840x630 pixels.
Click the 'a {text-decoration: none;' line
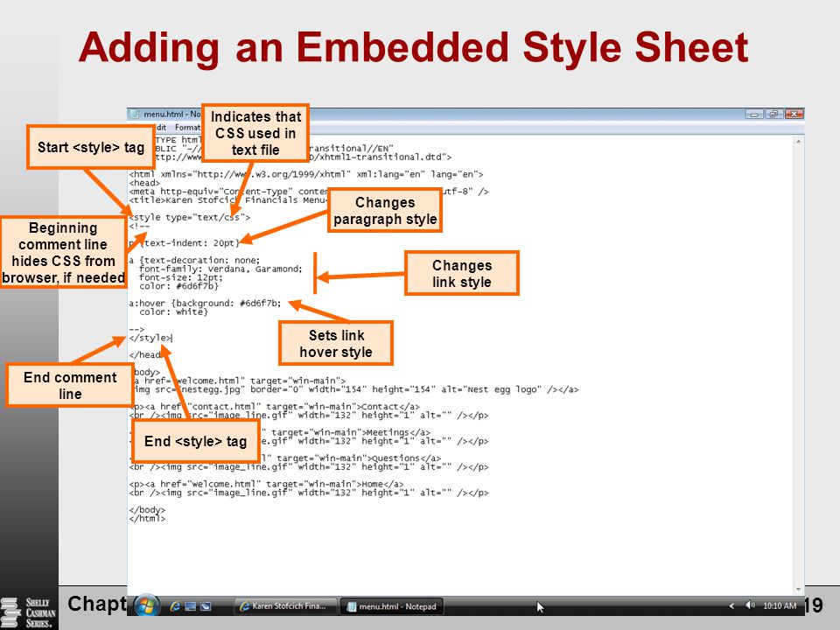tap(194, 261)
